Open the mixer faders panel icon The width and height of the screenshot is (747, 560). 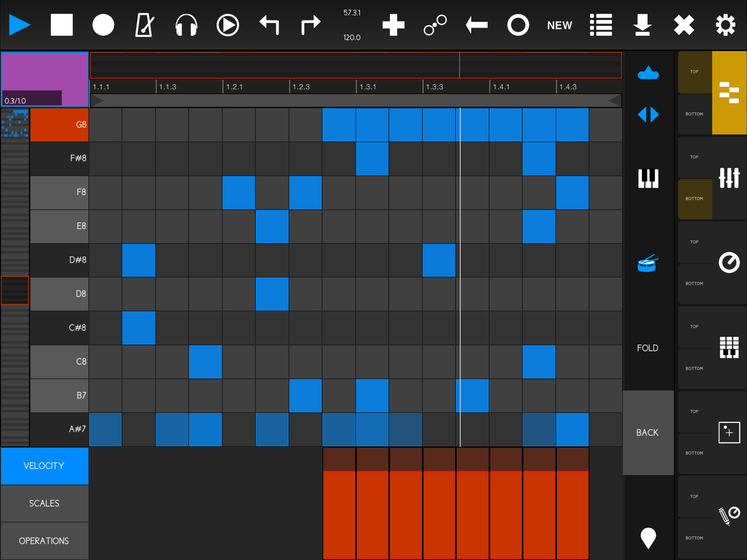(x=729, y=178)
